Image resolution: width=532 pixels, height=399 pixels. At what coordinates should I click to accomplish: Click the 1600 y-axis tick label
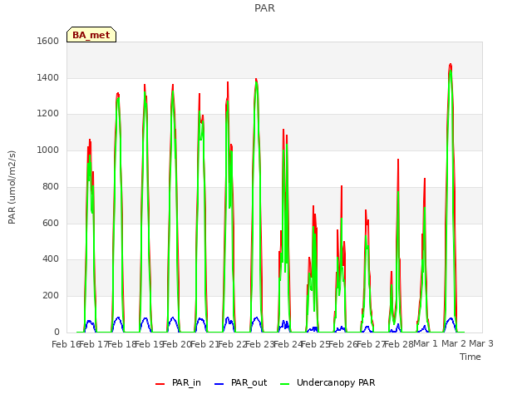[48, 41]
